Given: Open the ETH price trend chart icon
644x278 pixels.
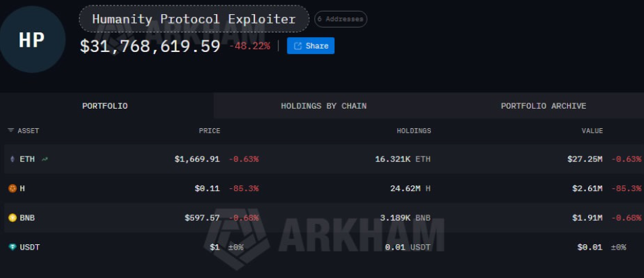Looking at the screenshot, I should pos(45,159).
